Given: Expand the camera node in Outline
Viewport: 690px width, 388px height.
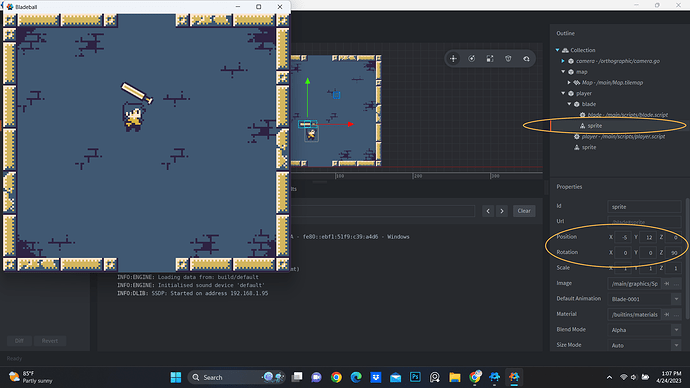Looking at the screenshot, I should pos(563,61).
